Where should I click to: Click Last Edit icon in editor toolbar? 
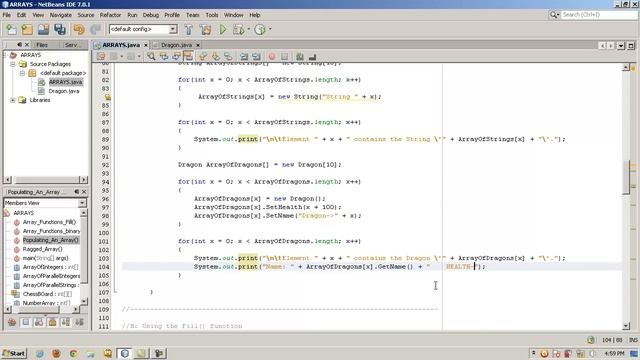(x=101, y=57)
